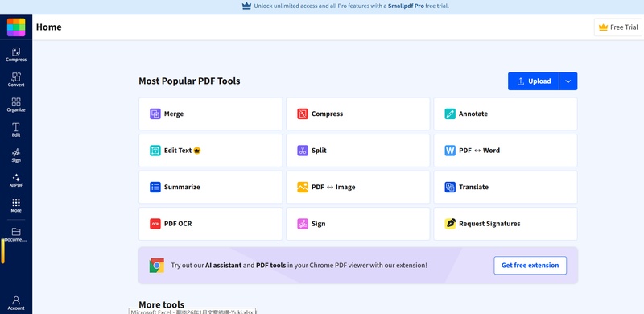Open Documents folder in the sidebar
Viewport: 644px width, 314px height.
point(16,234)
